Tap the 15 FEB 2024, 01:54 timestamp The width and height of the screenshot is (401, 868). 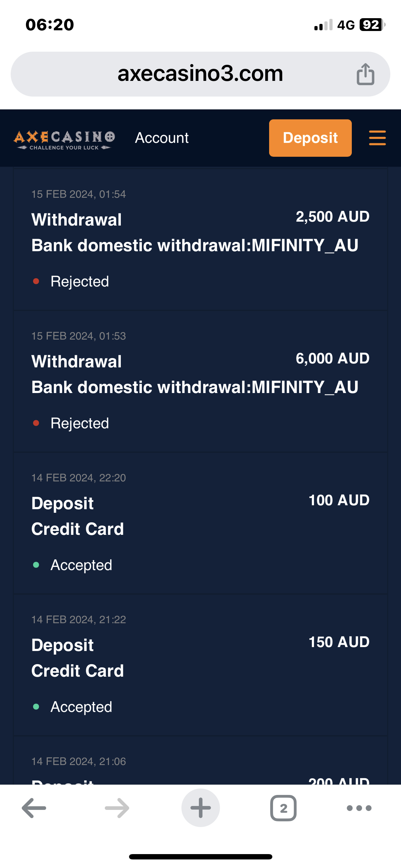pyautogui.click(x=78, y=194)
